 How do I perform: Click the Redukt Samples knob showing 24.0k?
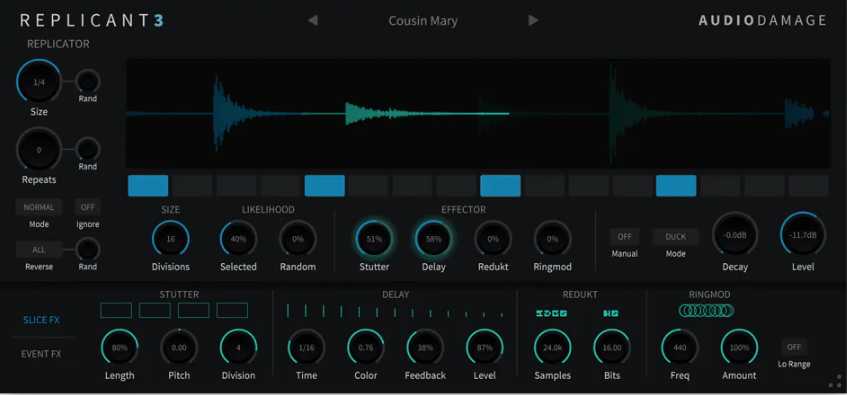(553, 347)
